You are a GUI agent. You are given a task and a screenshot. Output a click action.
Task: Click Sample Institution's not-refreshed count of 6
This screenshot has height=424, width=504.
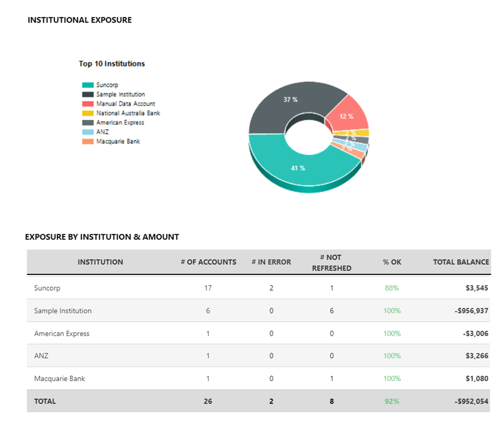[332, 311]
